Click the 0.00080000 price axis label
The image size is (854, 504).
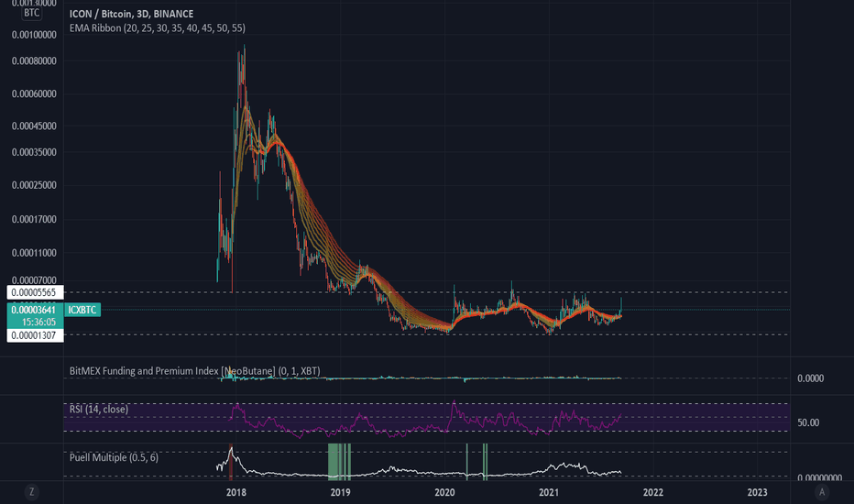click(x=34, y=61)
